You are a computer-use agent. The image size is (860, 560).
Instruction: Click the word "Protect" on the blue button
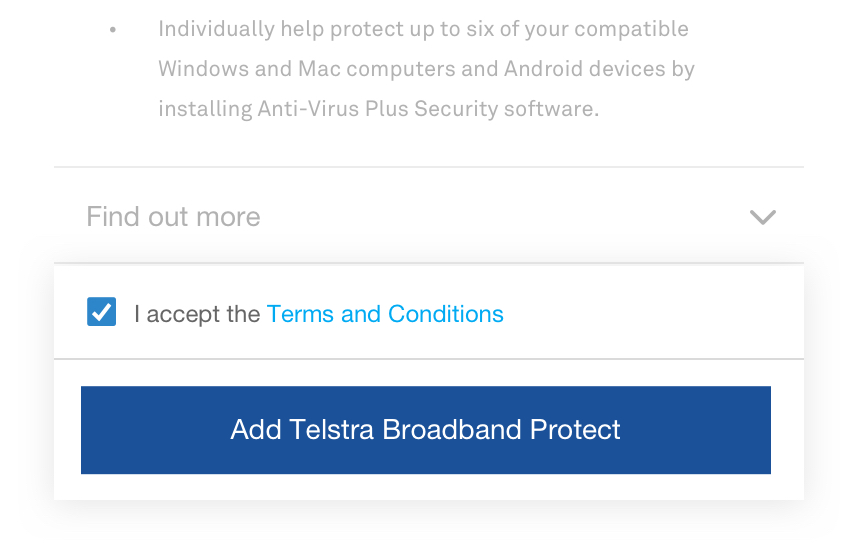(x=575, y=430)
